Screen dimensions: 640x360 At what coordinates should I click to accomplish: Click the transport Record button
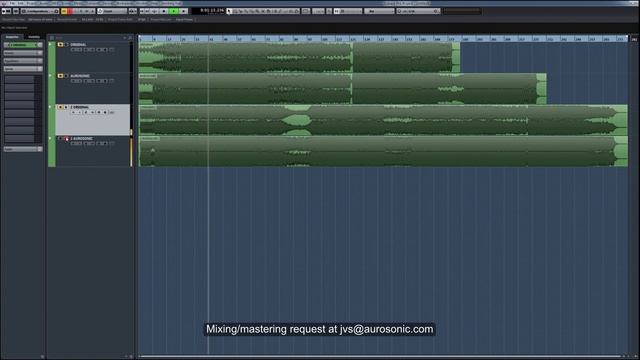tap(184, 11)
